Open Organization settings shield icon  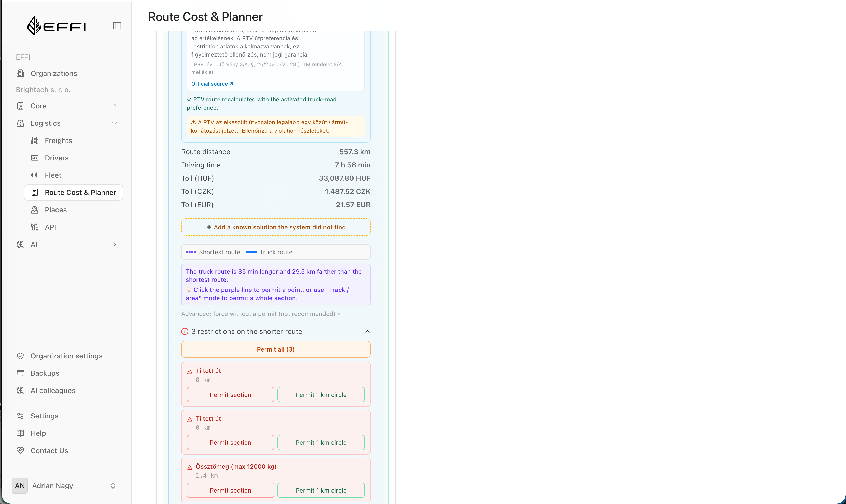coord(20,356)
